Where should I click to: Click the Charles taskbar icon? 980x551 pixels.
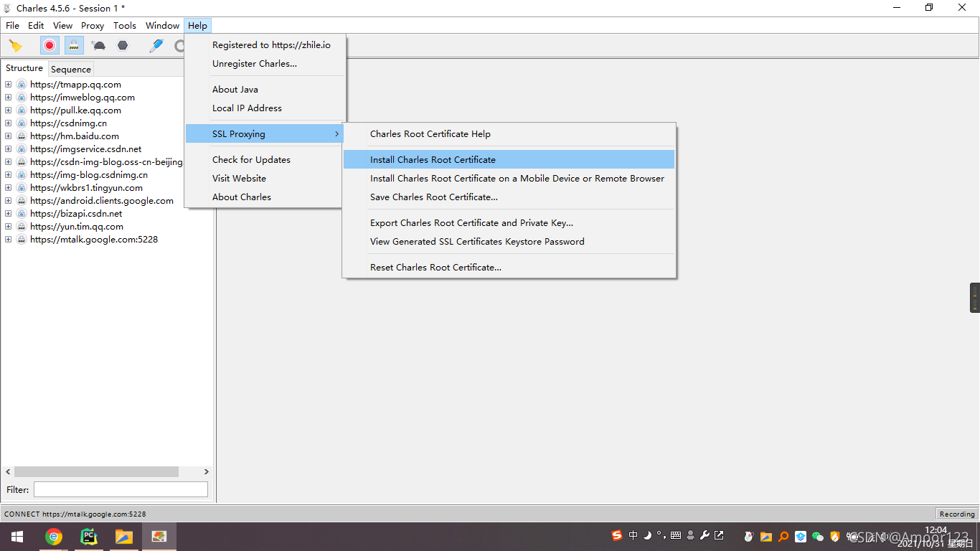pyautogui.click(x=159, y=537)
